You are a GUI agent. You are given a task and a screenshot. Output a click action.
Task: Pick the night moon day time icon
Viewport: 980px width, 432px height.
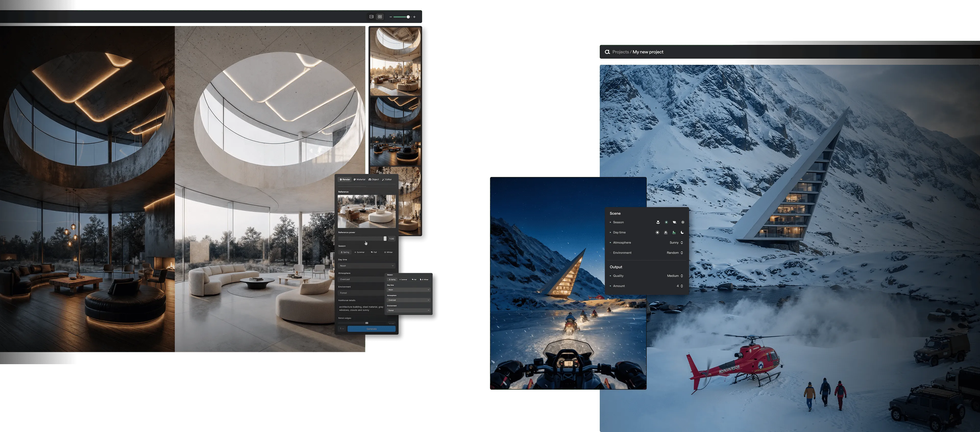(682, 232)
